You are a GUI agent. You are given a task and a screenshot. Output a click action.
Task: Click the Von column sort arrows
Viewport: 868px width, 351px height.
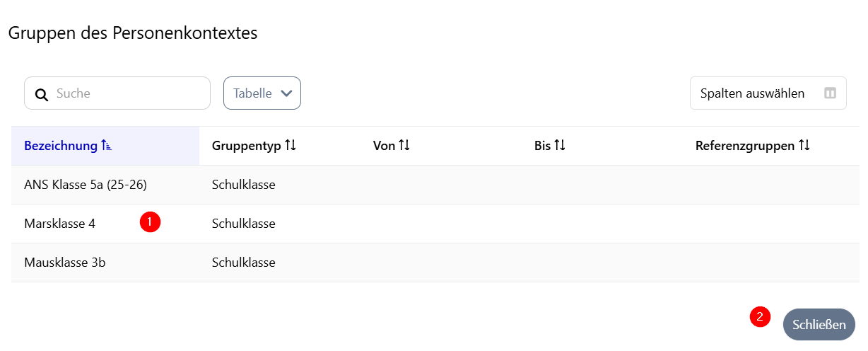point(404,146)
